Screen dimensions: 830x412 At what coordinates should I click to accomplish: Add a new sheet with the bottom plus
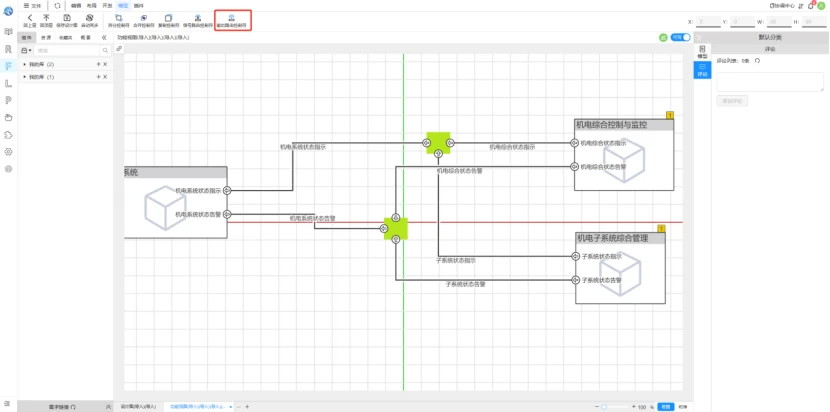coord(247,407)
